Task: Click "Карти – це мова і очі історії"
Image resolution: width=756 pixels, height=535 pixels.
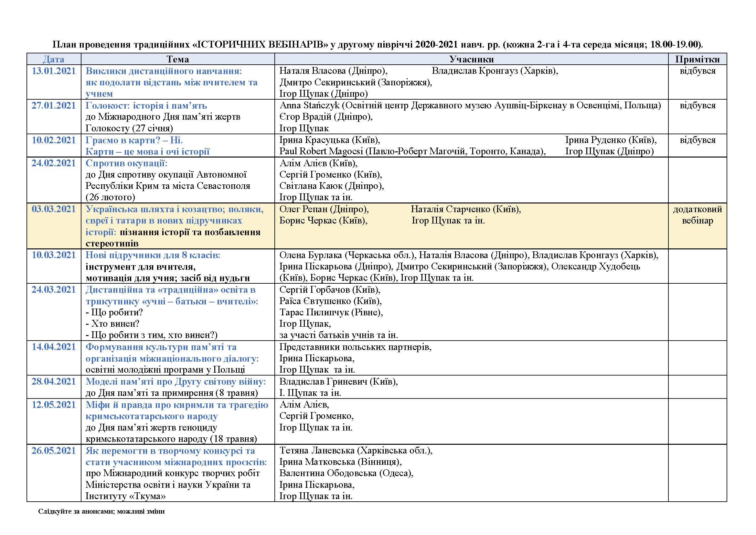Action: [147, 151]
